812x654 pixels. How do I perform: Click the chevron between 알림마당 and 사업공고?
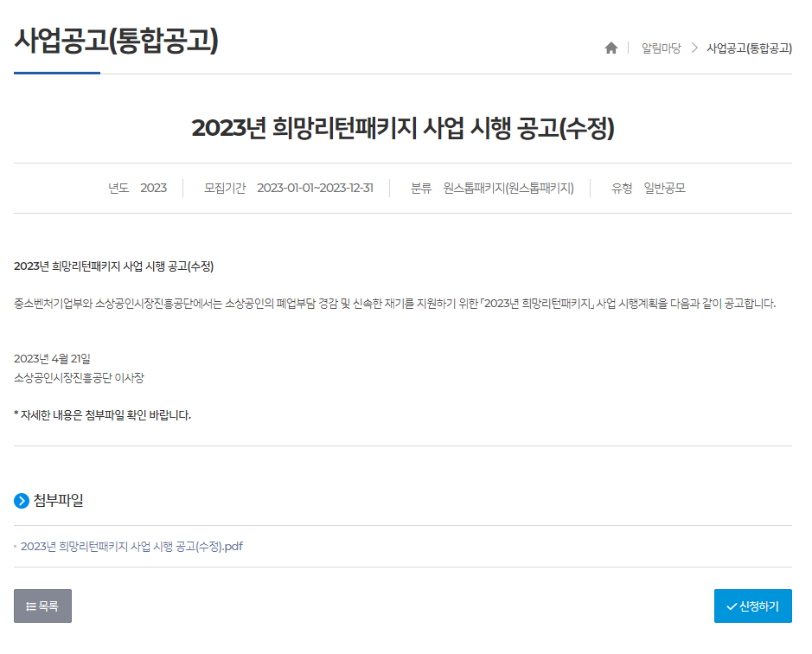694,48
